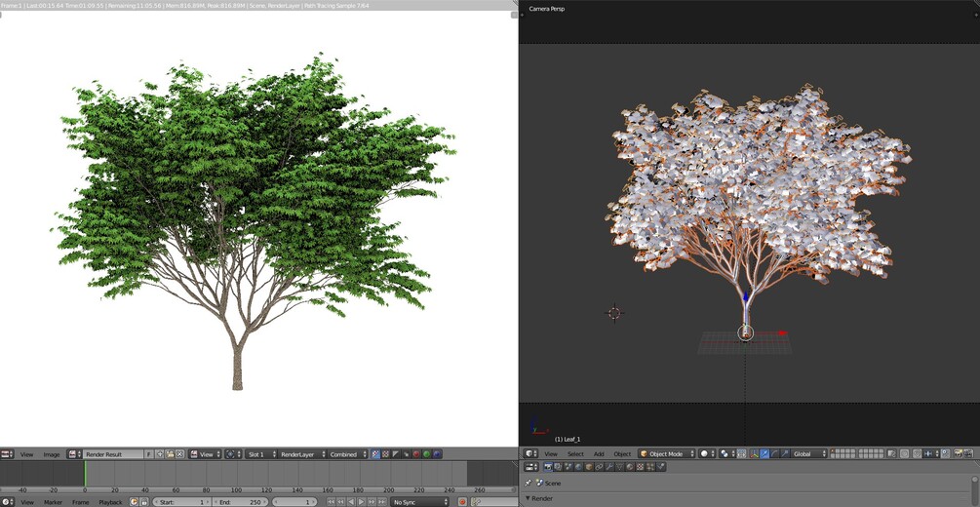Open the Object menu in 3D view
The width and height of the screenshot is (980, 507).
[622, 453]
